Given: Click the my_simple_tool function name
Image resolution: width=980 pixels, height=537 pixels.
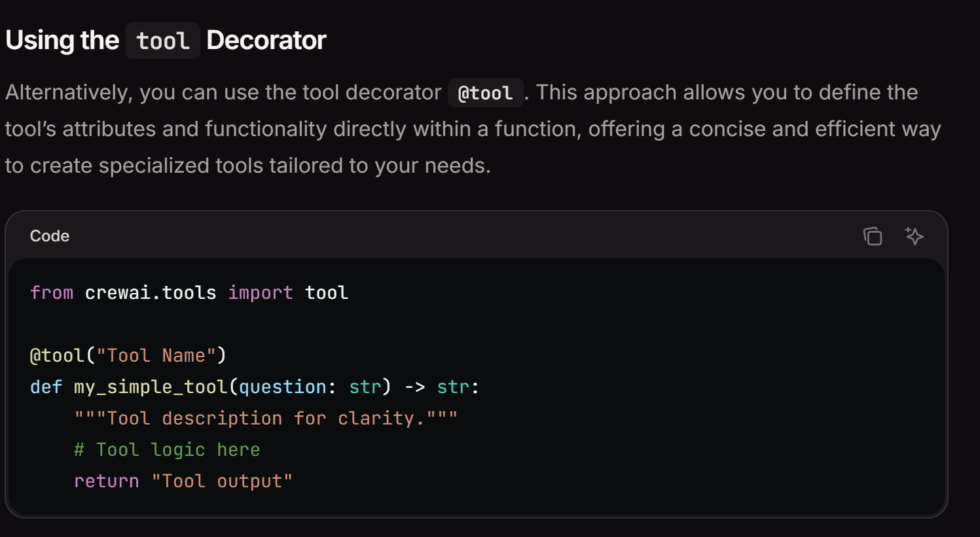Looking at the screenshot, I should [150, 387].
